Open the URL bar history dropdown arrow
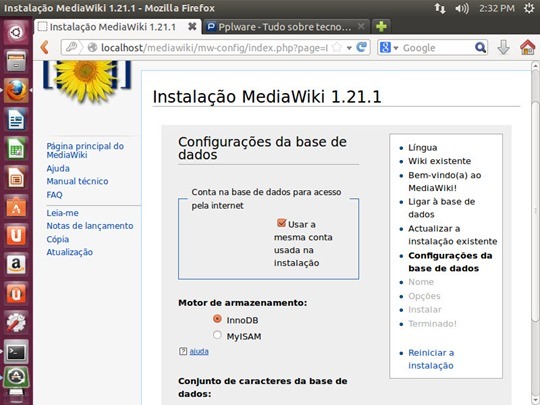 [x=349, y=48]
